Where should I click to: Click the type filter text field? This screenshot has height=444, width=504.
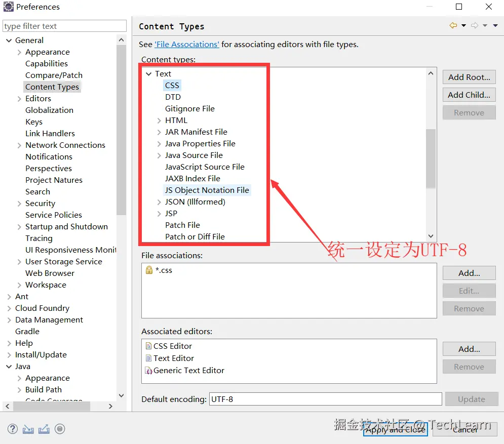point(65,26)
